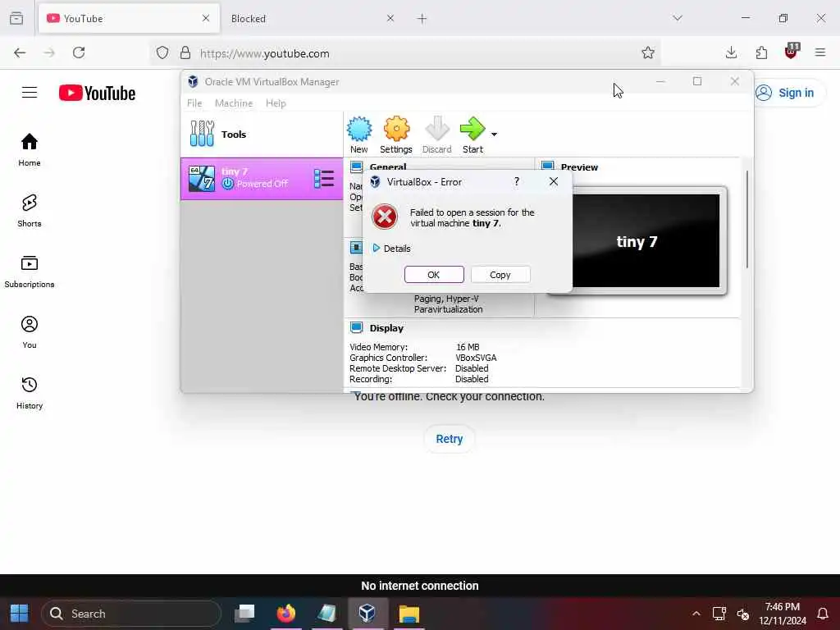
Task: Open the Start button dropdown arrow
Action: [494, 134]
